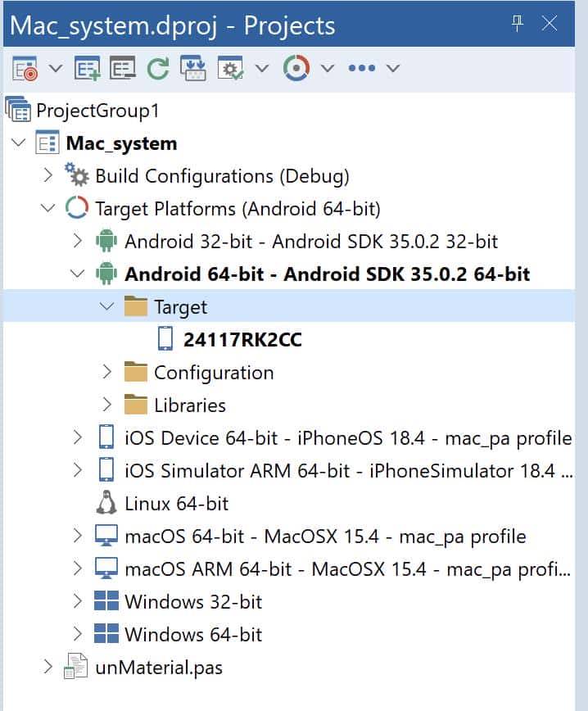The image size is (588, 711).
Task: Select the Mac_system project label
Action: (x=121, y=143)
